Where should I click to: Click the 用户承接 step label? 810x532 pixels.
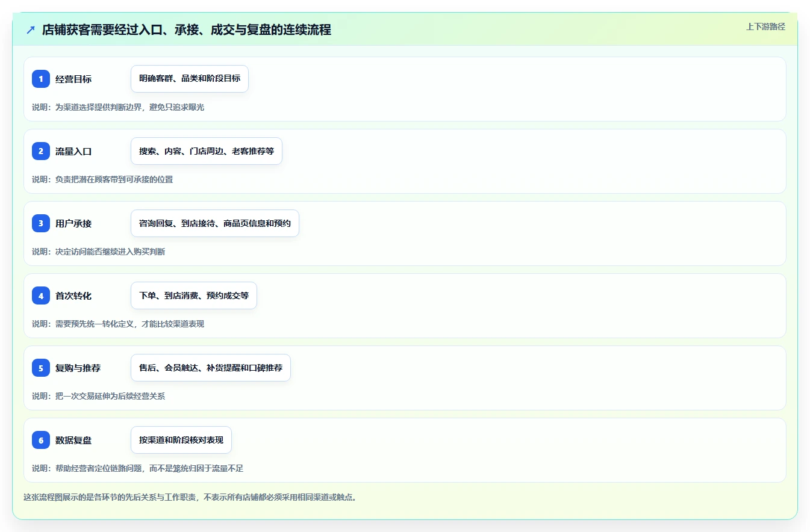(x=73, y=223)
